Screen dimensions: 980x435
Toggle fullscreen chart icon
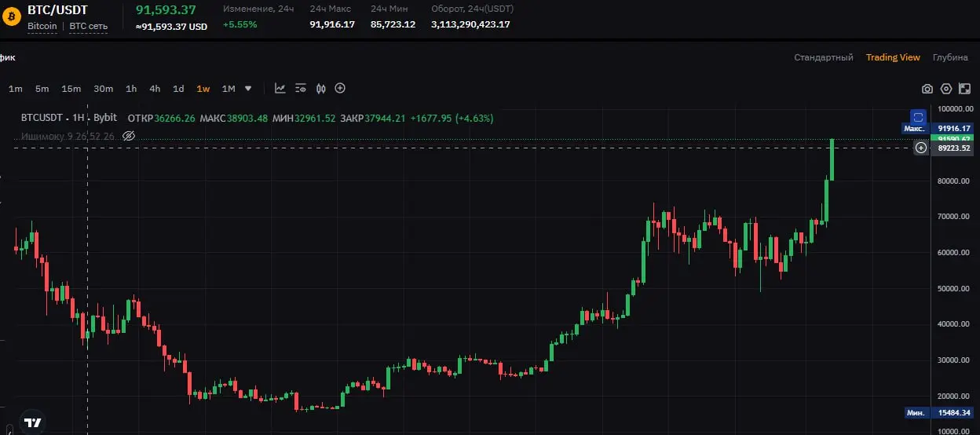click(x=964, y=90)
